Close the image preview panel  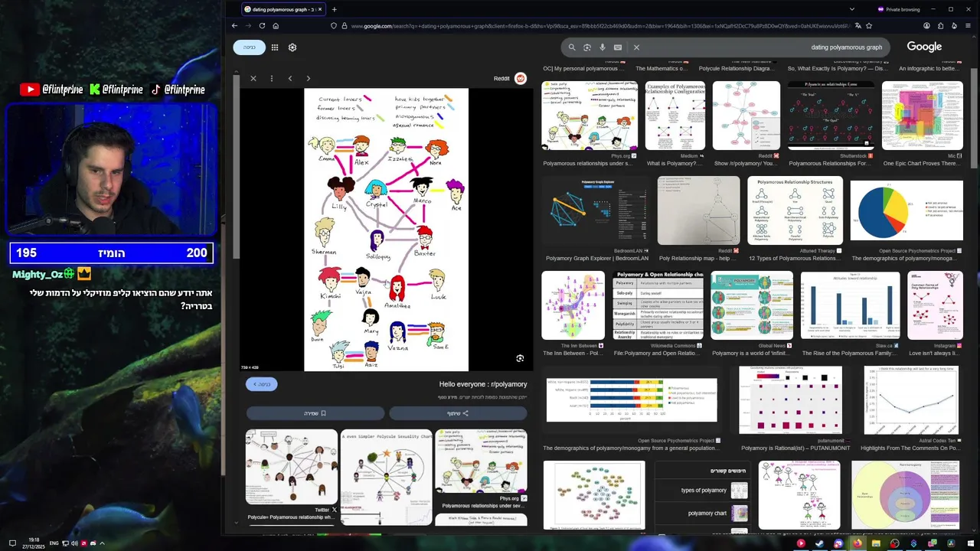253,78
